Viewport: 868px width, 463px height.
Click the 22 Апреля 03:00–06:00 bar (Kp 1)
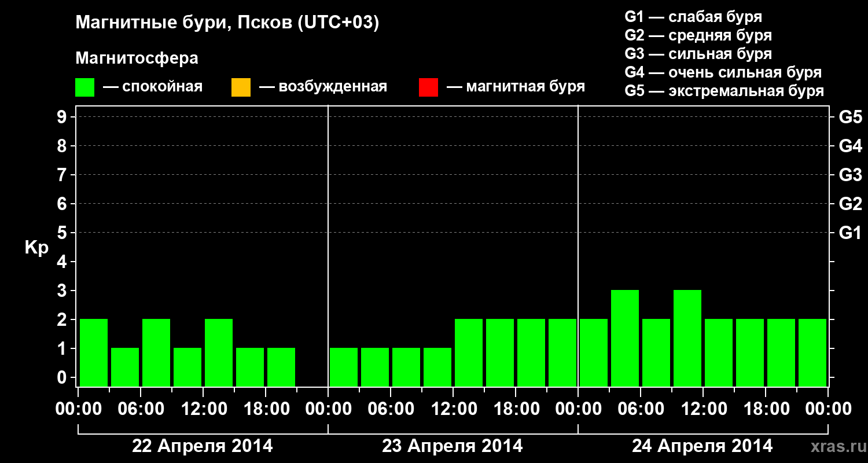click(x=125, y=367)
